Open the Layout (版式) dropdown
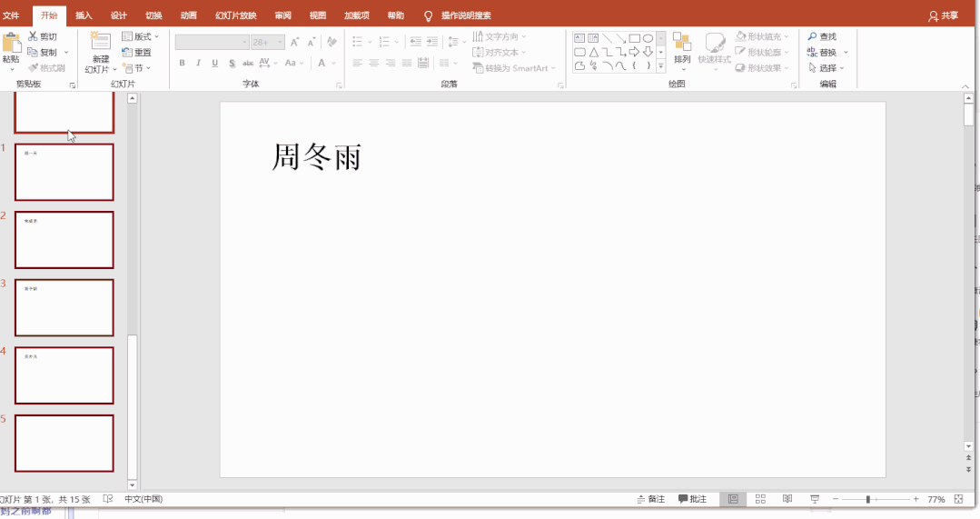Screen dimensions: 980x519 [x=141, y=36]
